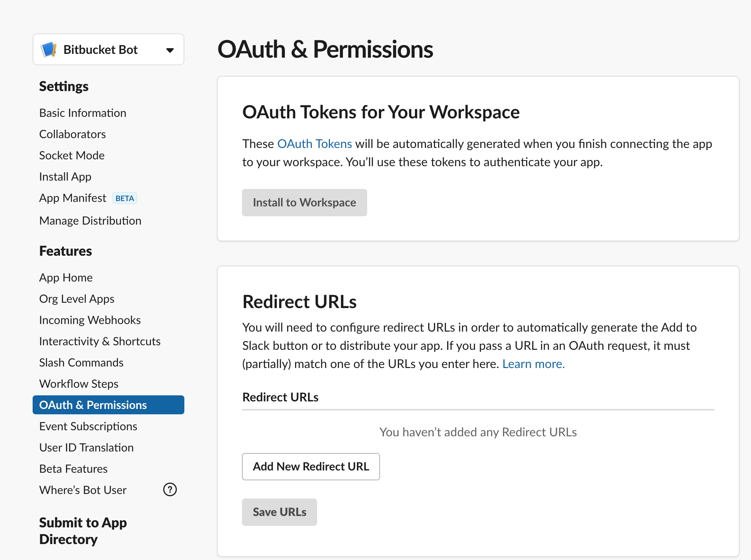Open Socket Mode settings
Image resolution: width=751 pixels, height=560 pixels.
pos(72,156)
